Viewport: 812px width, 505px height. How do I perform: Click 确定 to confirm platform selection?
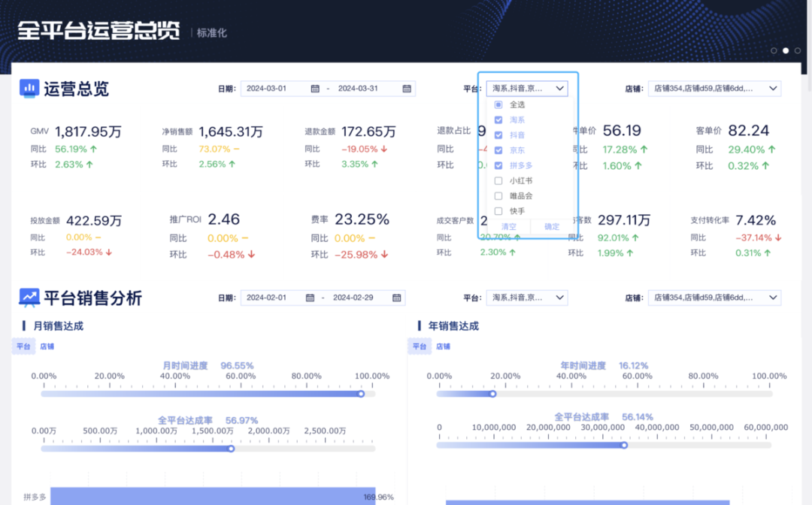pyautogui.click(x=551, y=226)
